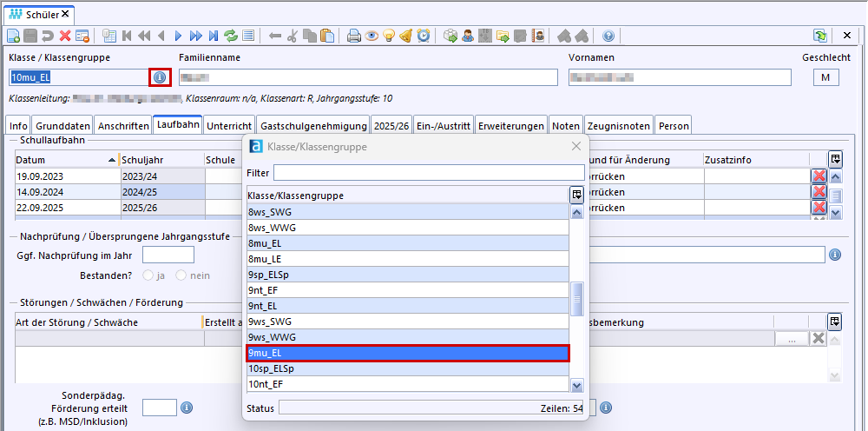The image size is (868, 431).
Task: Click the eye preview icon in toolbar
Action: point(372,36)
